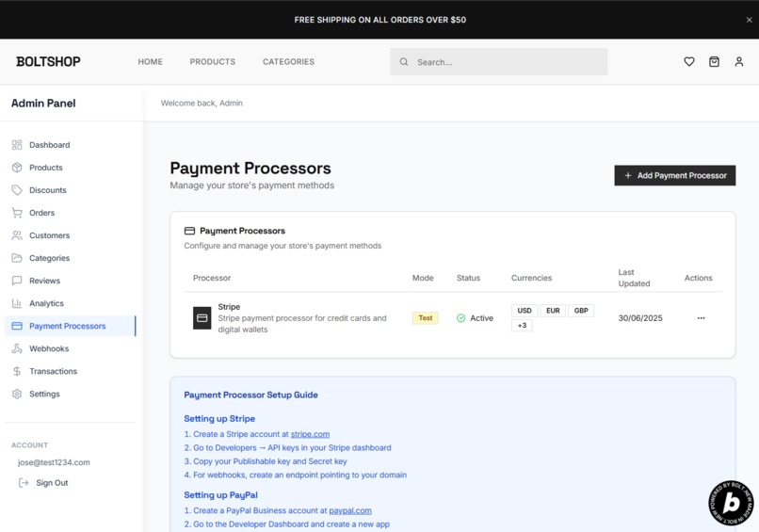Open the paypal.com link

tap(350, 510)
